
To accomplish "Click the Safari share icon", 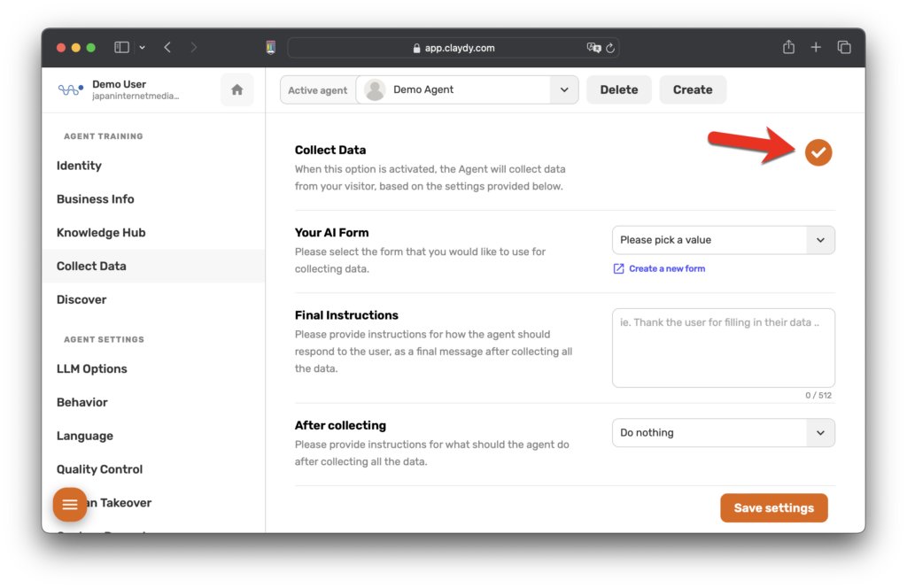I will (788, 48).
